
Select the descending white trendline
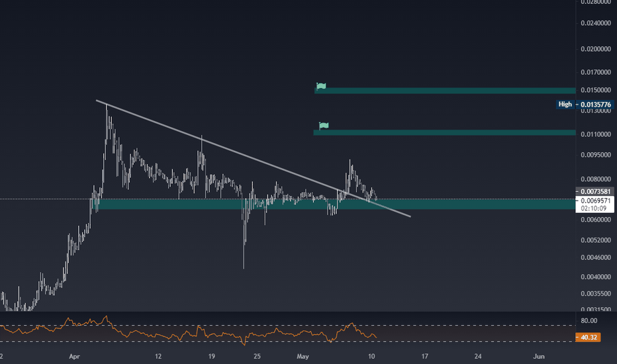254,159
